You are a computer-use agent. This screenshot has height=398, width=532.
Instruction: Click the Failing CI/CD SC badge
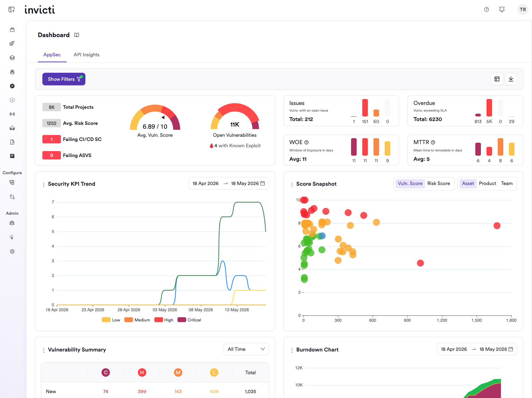tap(52, 140)
